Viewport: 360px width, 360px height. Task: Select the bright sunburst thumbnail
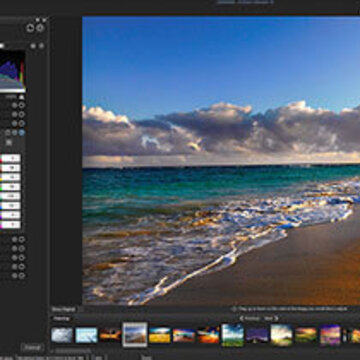click(x=281, y=335)
